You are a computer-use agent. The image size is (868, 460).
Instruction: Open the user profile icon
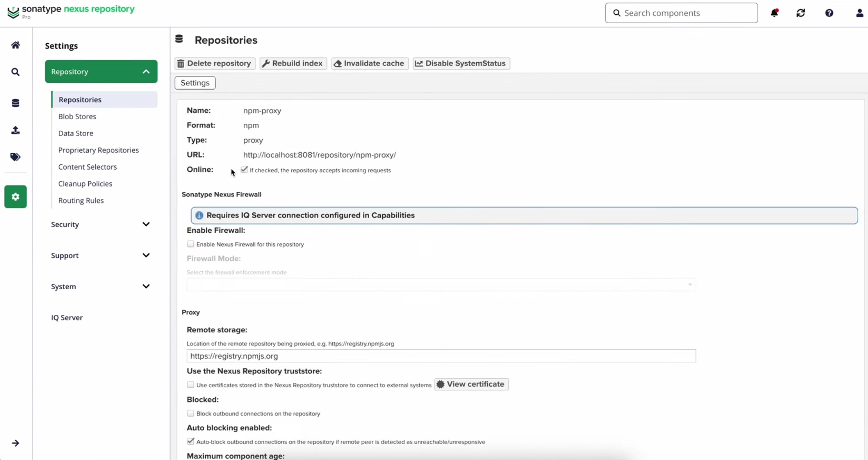tap(860, 13)
